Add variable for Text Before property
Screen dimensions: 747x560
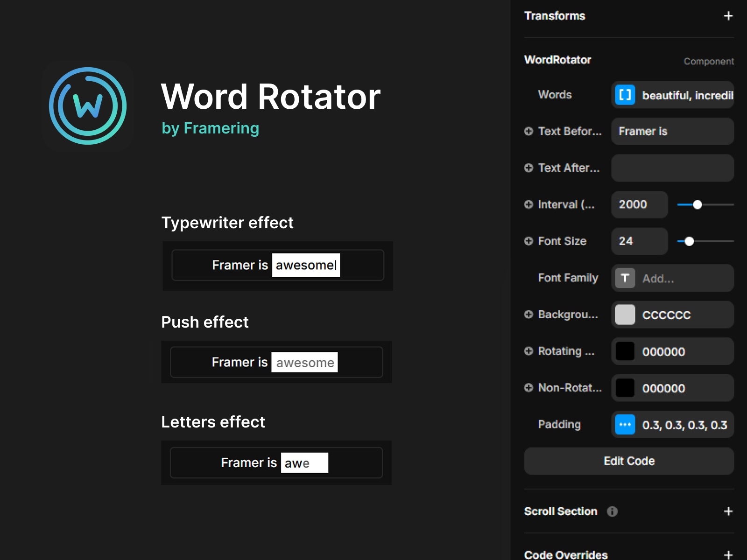click(529, 131)
